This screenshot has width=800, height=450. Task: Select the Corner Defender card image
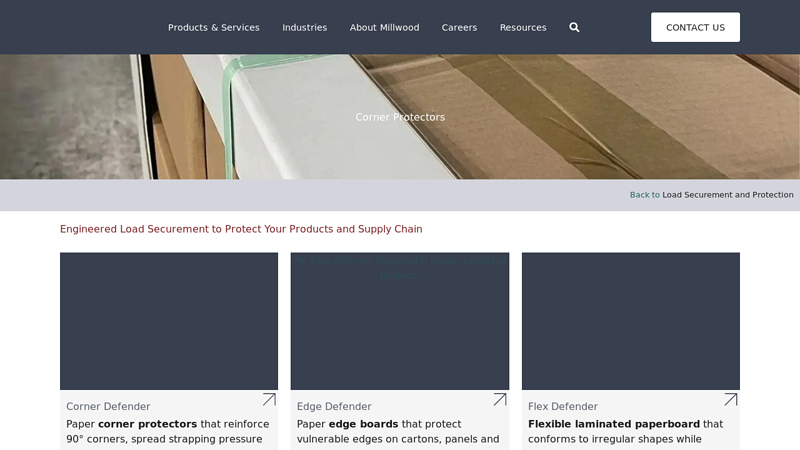point(169,321)
